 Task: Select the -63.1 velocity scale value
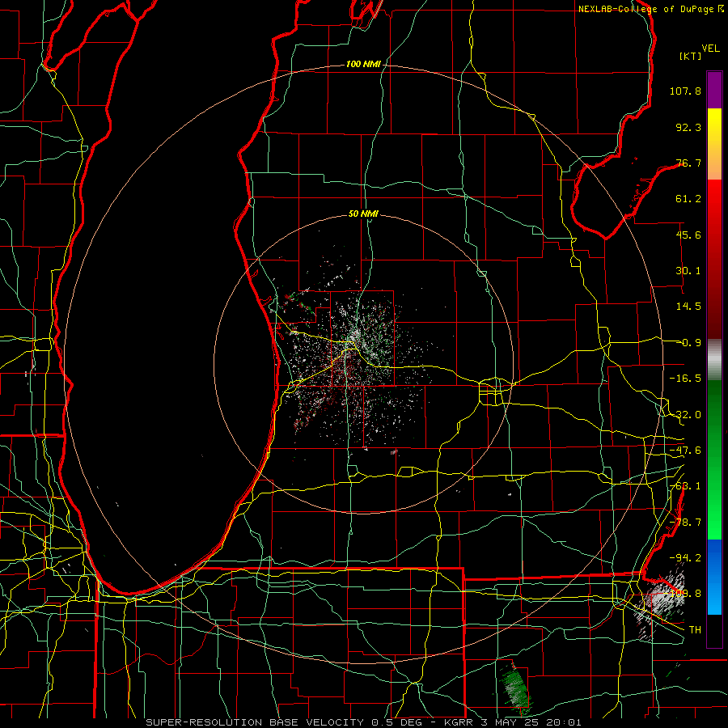pyautogui.click(x=685, y=486)
